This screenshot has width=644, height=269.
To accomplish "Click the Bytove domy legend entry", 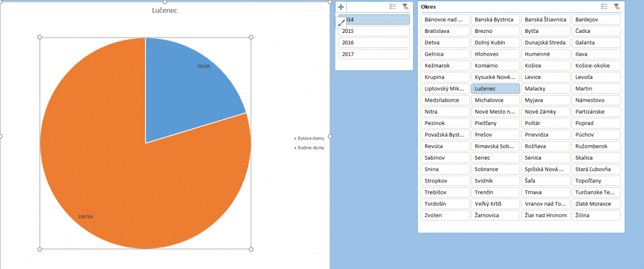I will pos(309,139).
